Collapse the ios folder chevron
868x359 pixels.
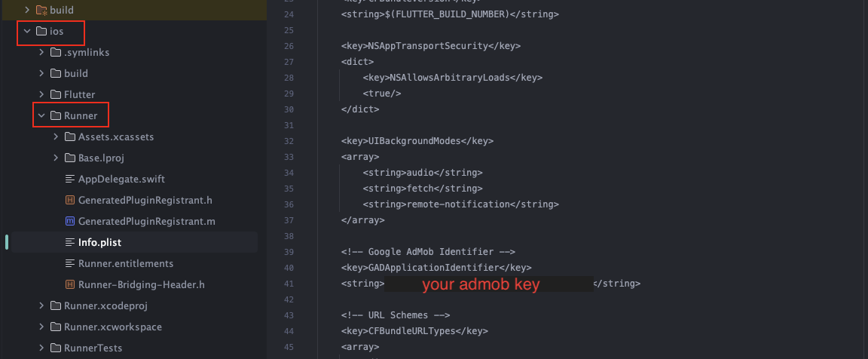point(27,32)
